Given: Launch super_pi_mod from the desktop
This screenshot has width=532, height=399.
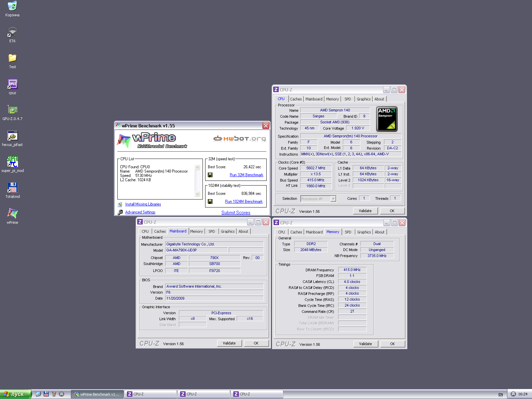Looking at the screenshot, I should pos(12,164).
